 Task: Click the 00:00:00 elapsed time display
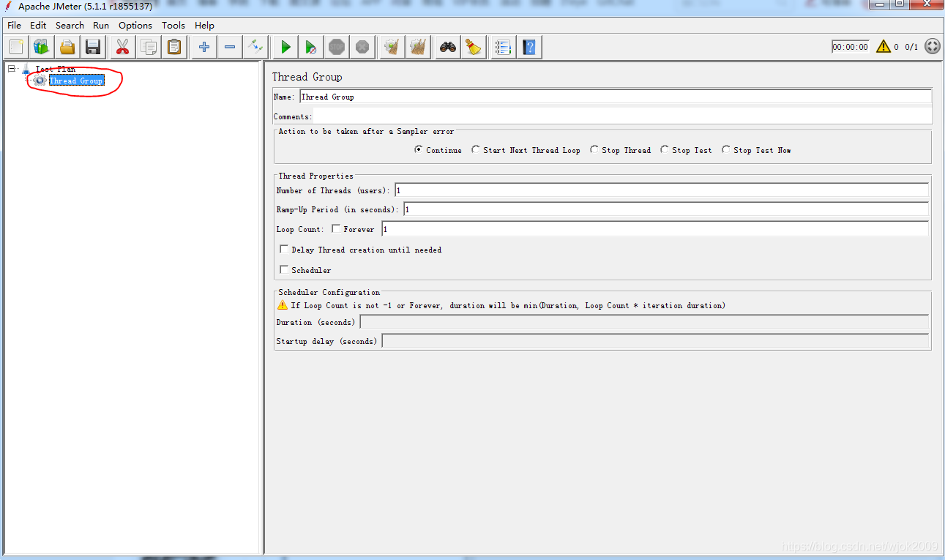[x=850, y=47]
